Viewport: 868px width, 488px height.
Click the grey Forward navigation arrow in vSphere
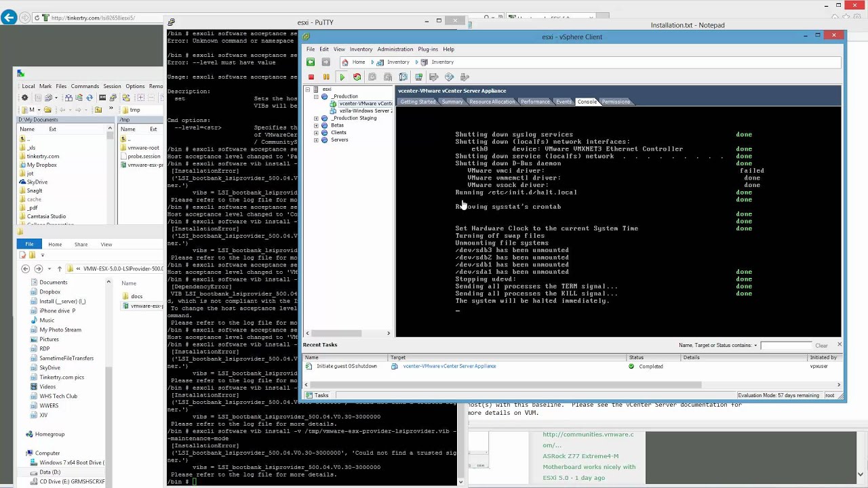click(x=325, y=62)
